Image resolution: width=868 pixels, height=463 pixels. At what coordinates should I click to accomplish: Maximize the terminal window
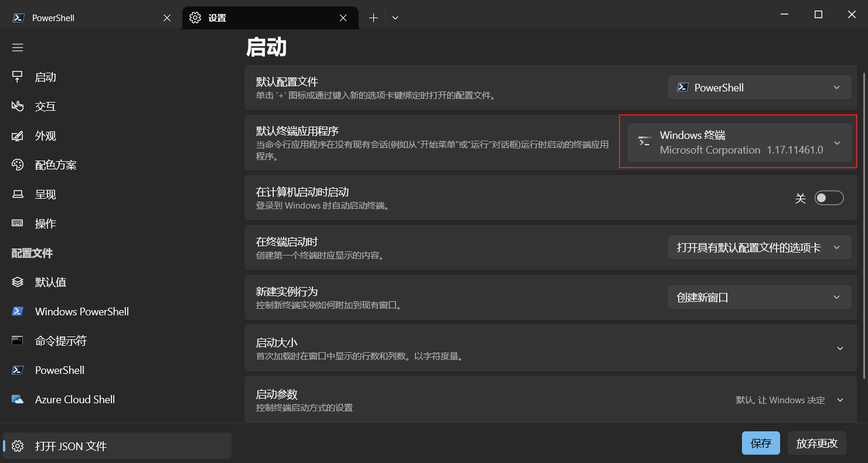818,15
